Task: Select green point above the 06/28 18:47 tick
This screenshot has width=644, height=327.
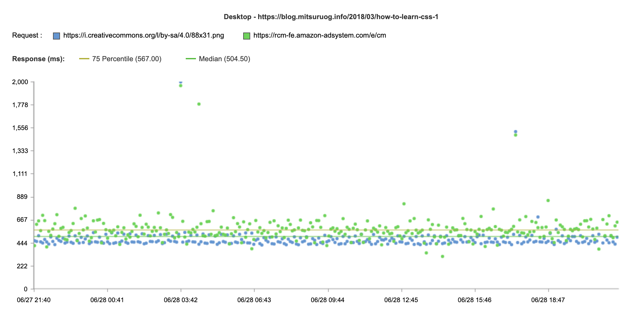Action: coord(548,200)
